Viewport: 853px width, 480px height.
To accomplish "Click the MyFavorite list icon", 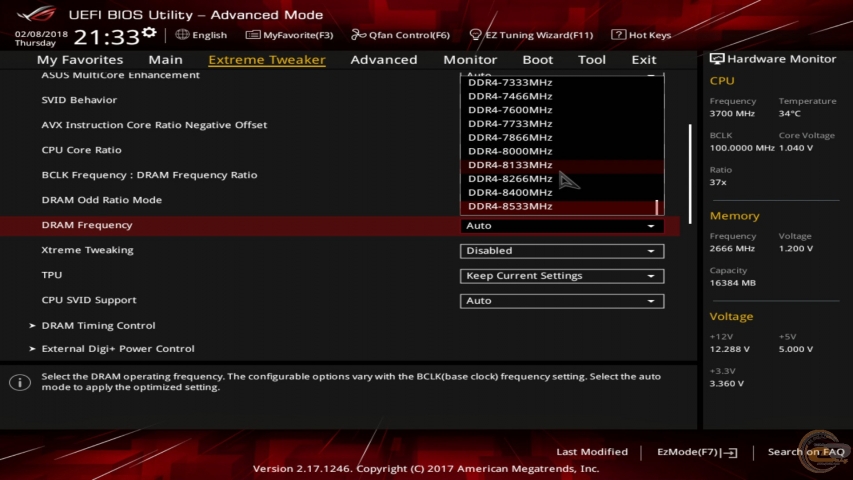I will pyautogui.click(x=252, y=35).
